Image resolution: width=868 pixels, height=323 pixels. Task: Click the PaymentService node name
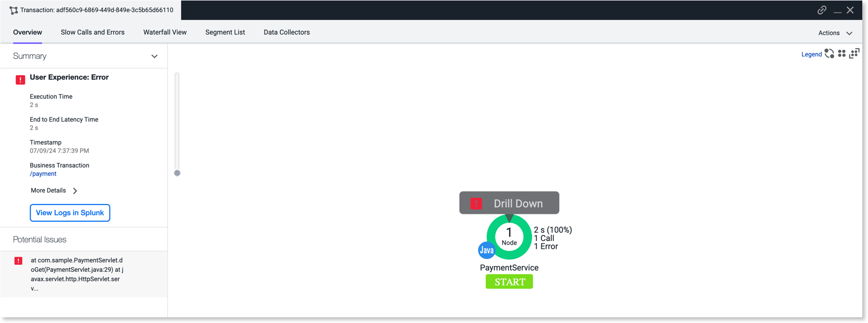(x=509, y=268)
